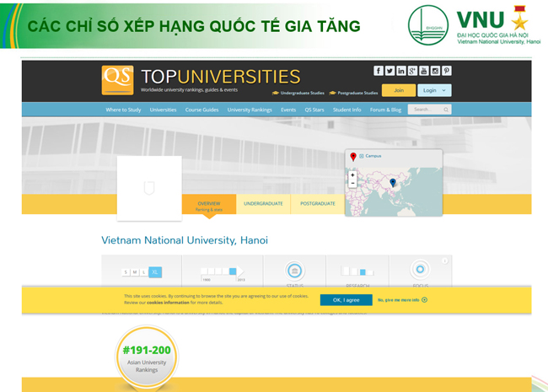Switch to the Postgraduate tab
Image resolution: width=548 pixels, height=392 pixels.
click(x=318, y=204)
